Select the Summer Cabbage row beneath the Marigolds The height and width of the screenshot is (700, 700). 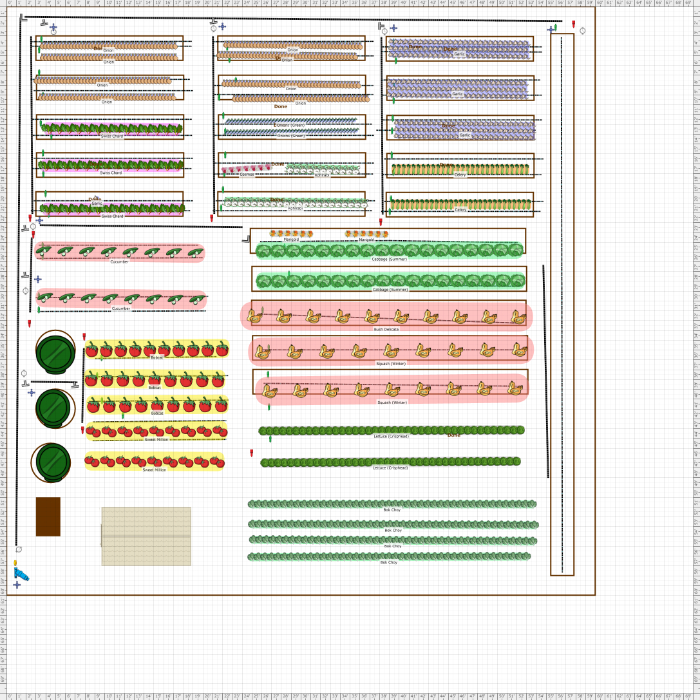(x=389, y=250)
